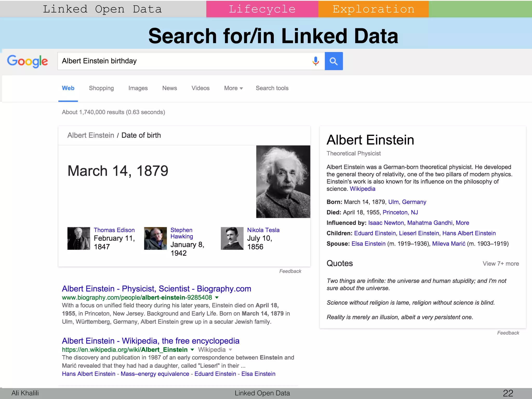Open dropdown arrow beside biography.com URL
This screenshot has height=399, width=532.
tap(217, 297)
